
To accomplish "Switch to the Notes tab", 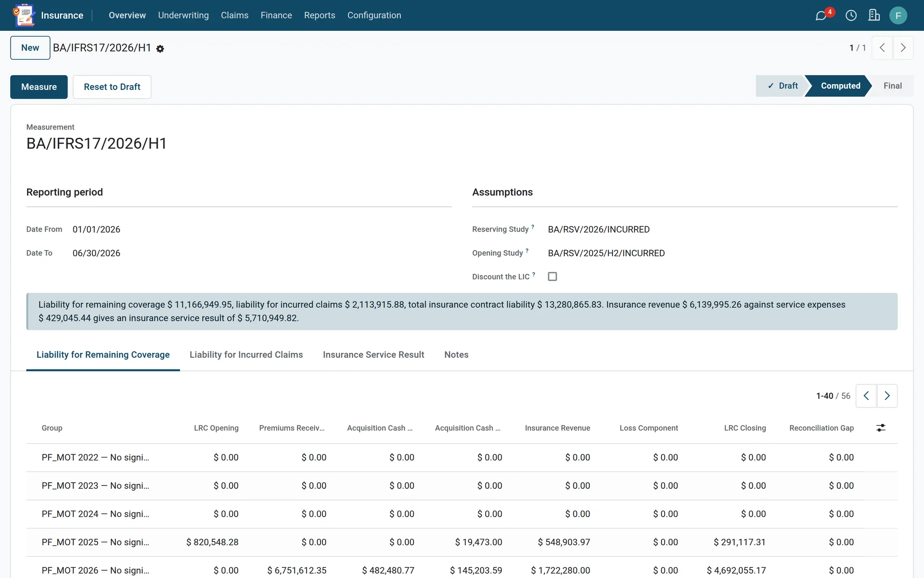I will tap(456, 355).
